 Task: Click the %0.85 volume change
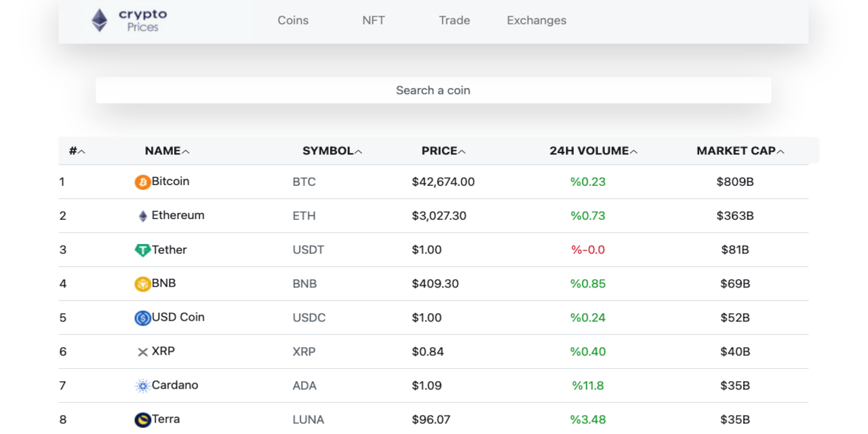[588, 283]
